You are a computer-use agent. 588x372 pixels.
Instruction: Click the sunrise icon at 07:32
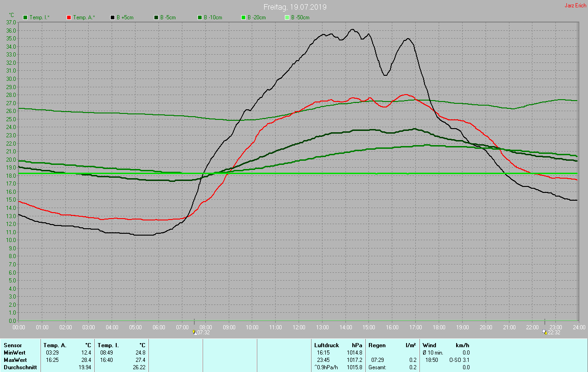(x=194, y=332)
